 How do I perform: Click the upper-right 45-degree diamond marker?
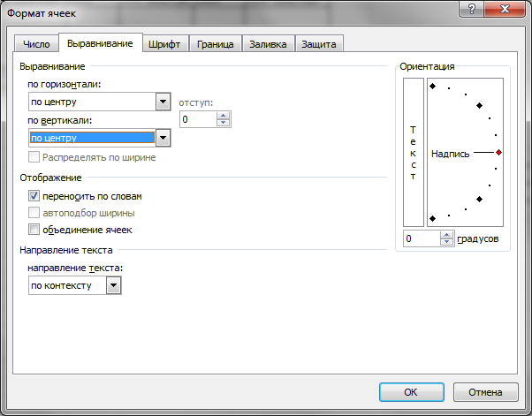tap(479, 106)
